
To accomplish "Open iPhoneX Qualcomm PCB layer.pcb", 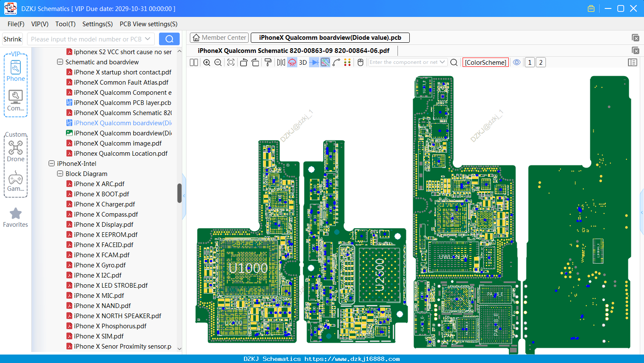I will click(x=123, y=103).
